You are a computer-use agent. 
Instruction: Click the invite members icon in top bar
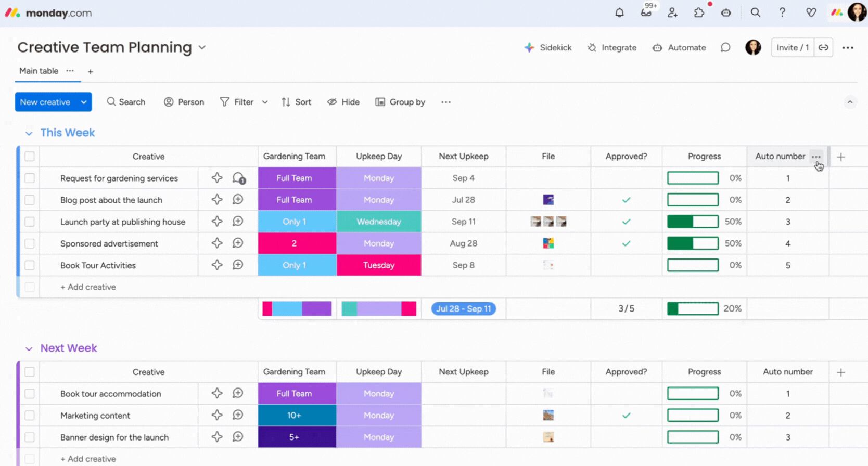click(673, 13)
